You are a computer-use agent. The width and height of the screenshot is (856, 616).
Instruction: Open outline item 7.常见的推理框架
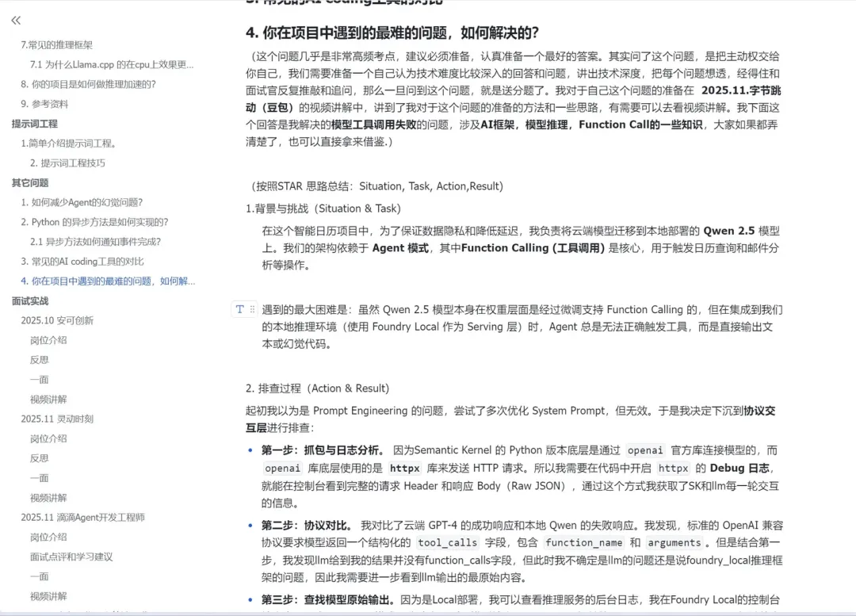pyautogui.click(x=57, y=44)
